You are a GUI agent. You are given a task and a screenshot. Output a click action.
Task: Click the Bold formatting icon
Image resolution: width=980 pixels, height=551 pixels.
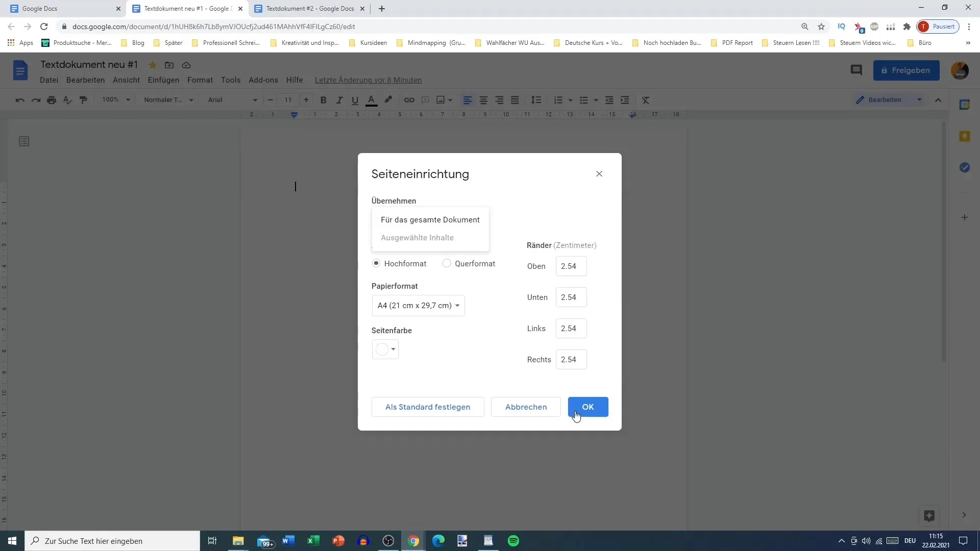point(325,99)
